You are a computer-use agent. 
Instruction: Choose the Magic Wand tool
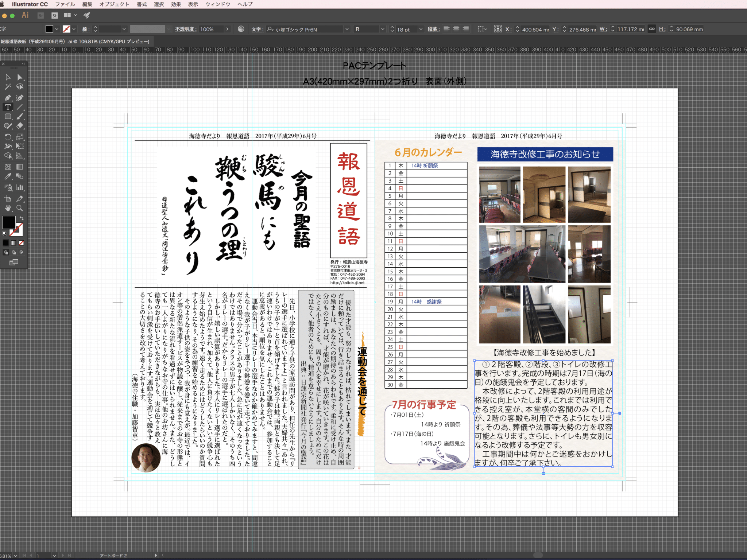(x=8, y=87)
